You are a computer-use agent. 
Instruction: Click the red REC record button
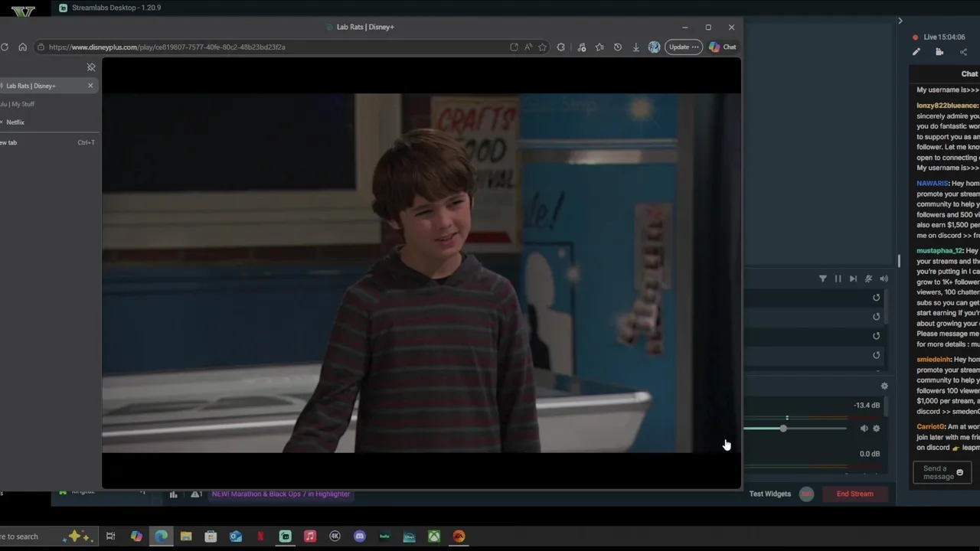click(806, 494)
